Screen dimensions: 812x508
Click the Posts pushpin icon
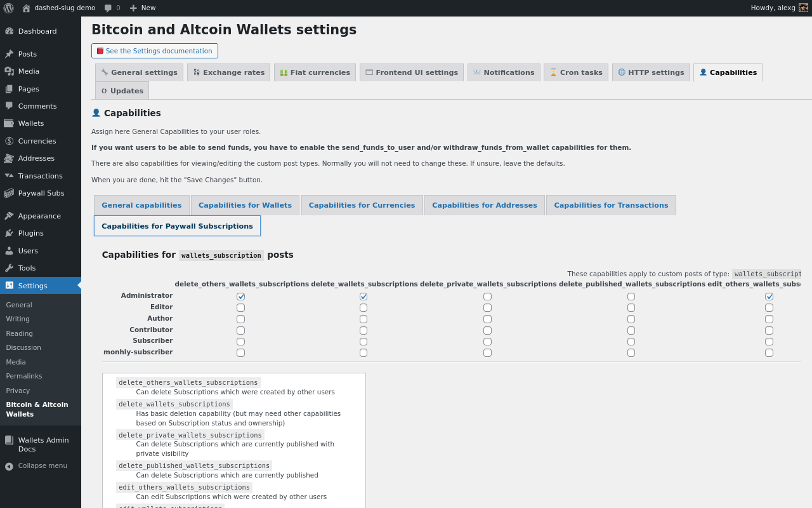tap(9, 54)
